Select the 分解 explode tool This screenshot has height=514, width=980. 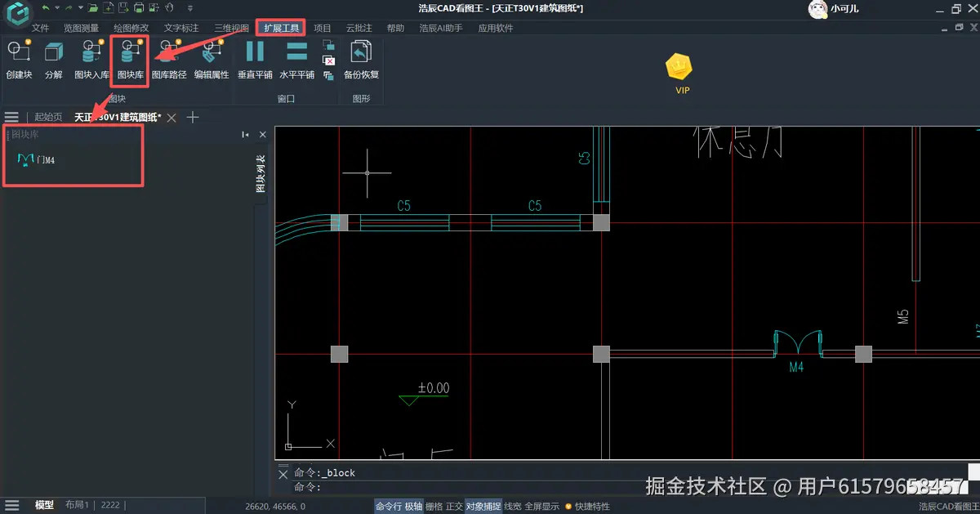[x=54, y=60]
